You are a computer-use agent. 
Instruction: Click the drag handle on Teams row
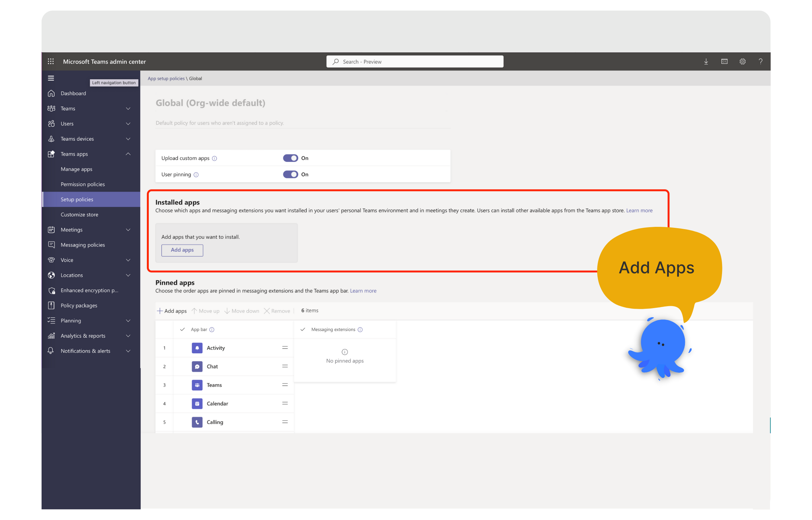tap(285, 384)
